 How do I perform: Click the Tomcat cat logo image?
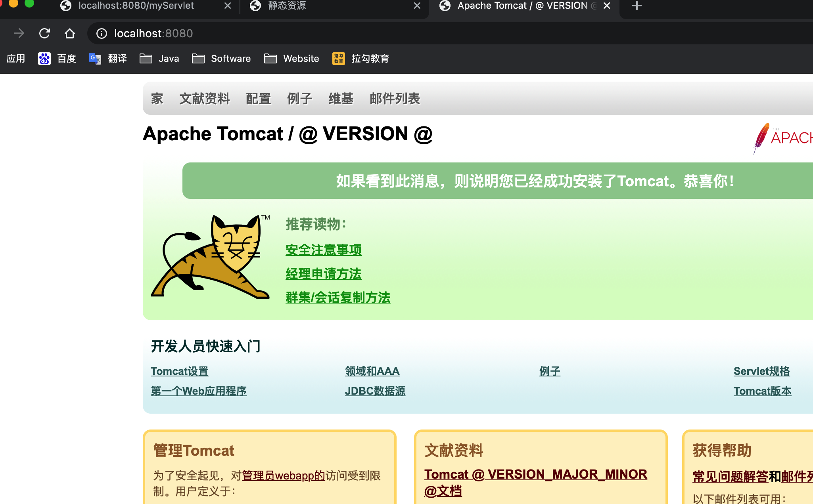[210, 257]
